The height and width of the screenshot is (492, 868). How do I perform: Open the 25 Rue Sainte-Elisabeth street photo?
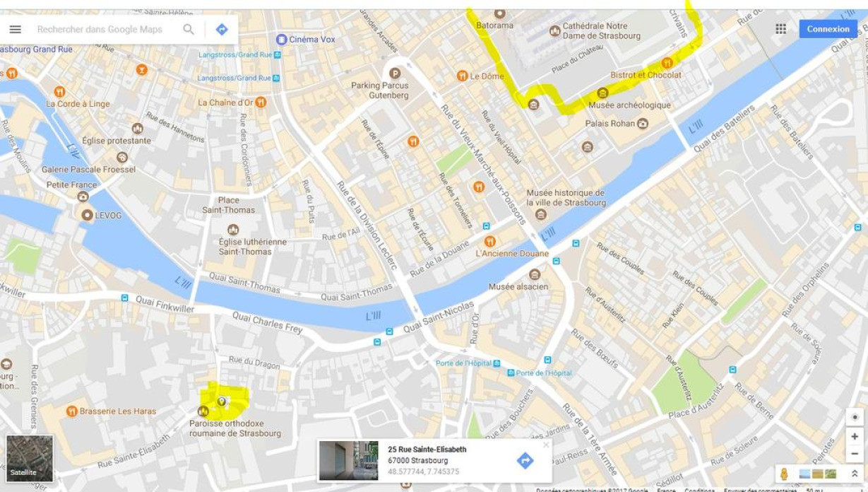click(348, 460)
